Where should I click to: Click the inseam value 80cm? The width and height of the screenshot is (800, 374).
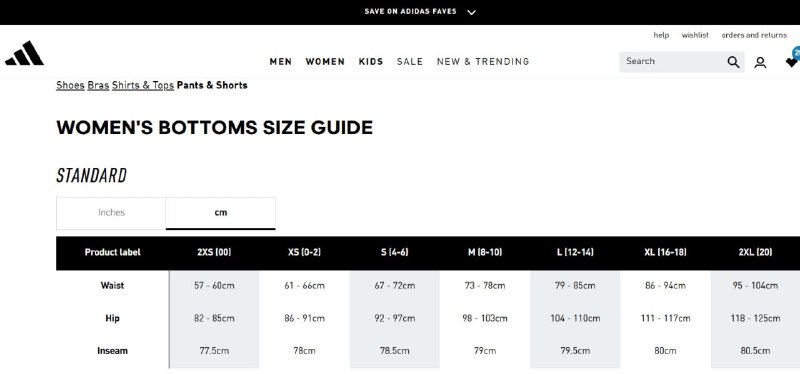pos(665,351)
